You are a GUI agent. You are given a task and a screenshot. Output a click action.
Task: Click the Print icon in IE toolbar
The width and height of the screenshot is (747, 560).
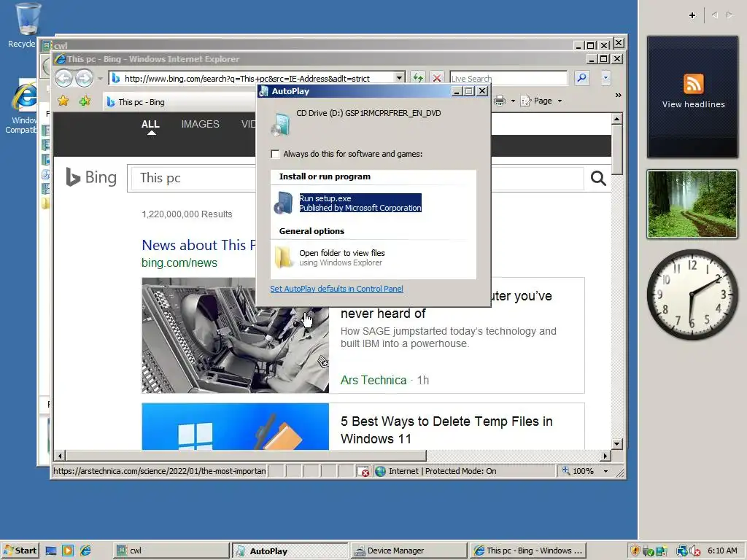(x=499, y=101)
